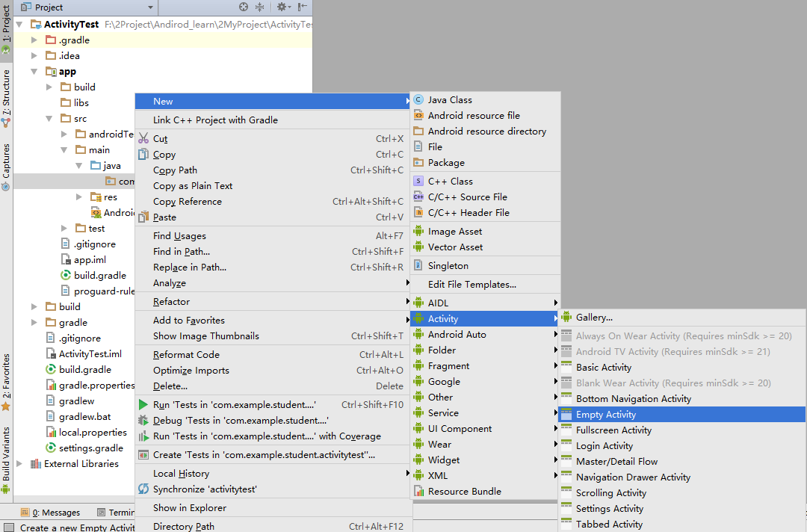This screenshot has width=807, height=532.
Task: Expand the .gradle folder
Action: [34, 40]
